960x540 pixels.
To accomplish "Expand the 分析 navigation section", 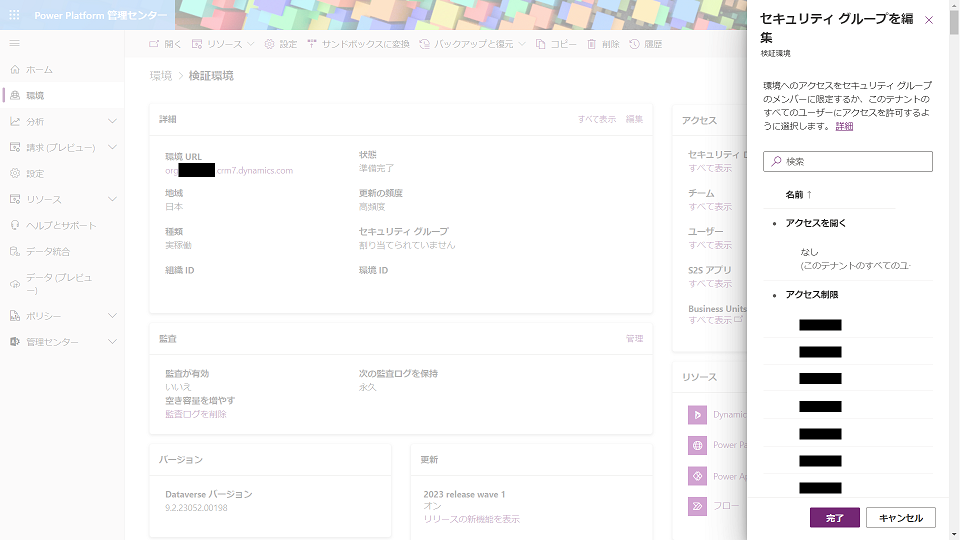I will (x=112, y=121).
